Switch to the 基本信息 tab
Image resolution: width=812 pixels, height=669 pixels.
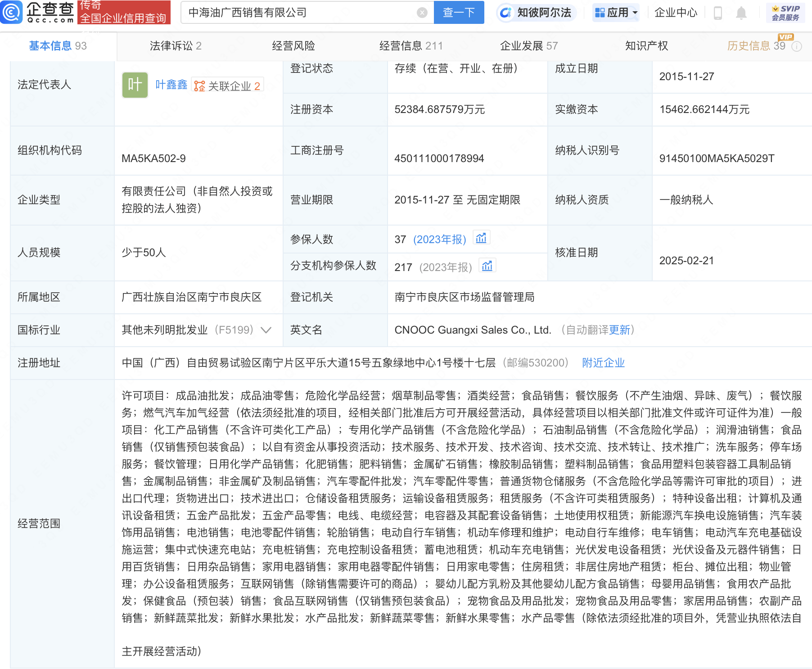58,46
